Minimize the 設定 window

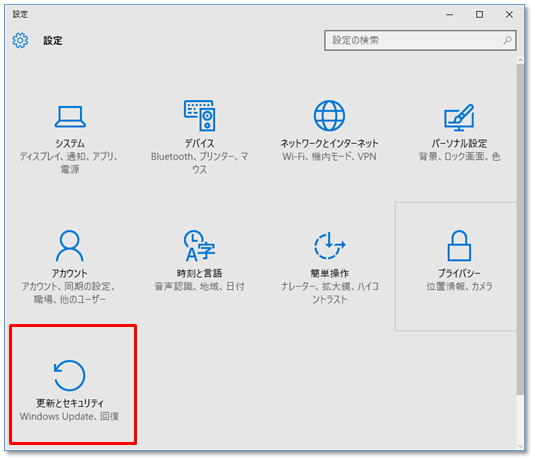[450, 14]
